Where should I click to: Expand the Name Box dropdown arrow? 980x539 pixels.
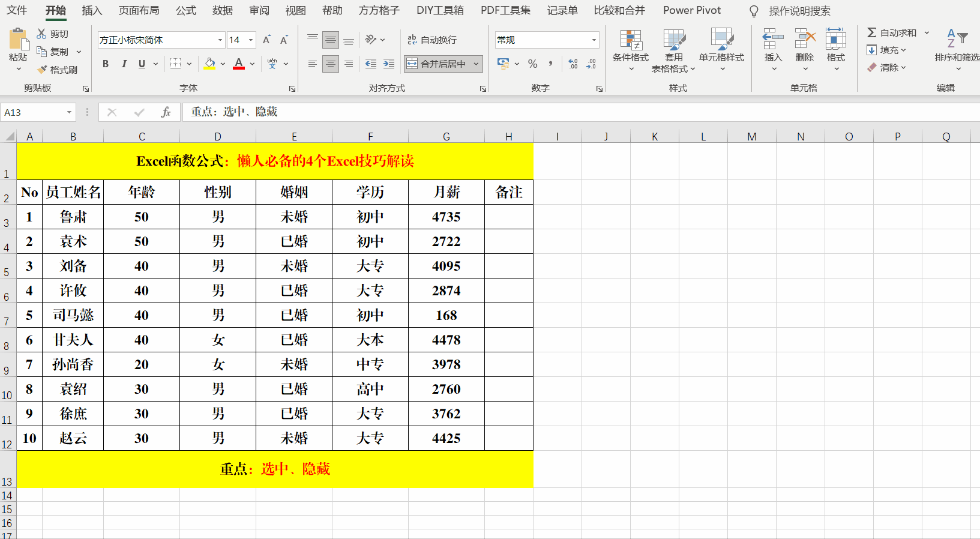[x=69, y=112]
